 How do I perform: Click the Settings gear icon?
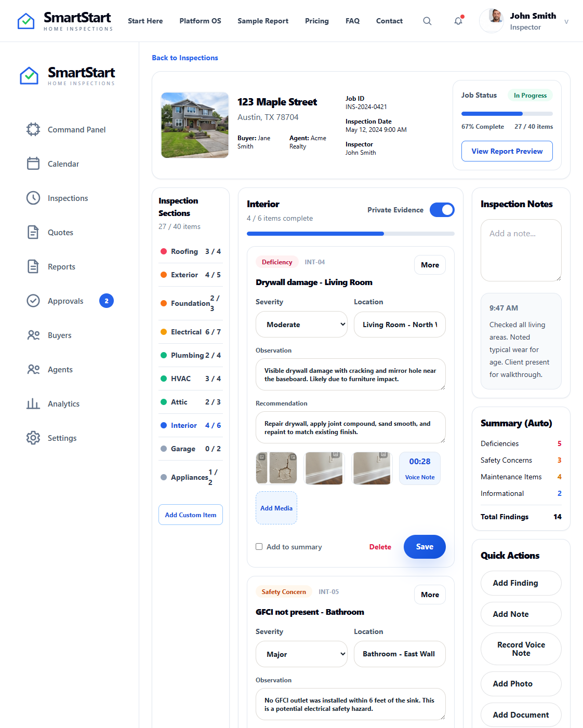pyautogui.click(x=33, y=438)
